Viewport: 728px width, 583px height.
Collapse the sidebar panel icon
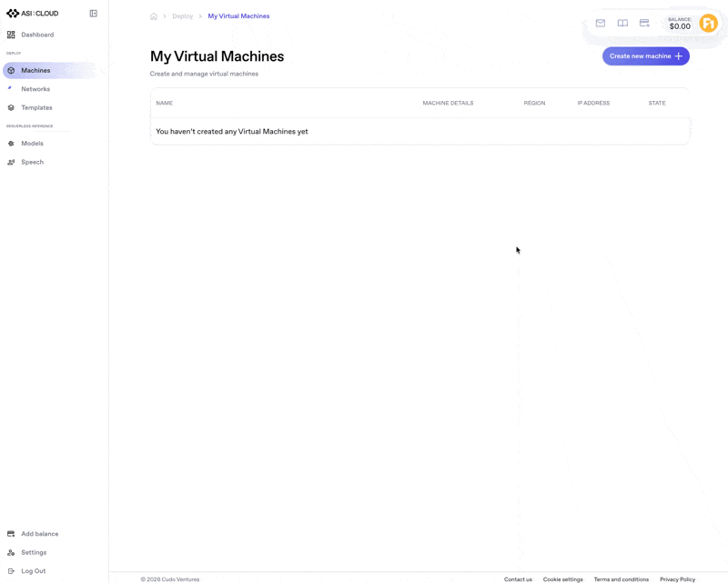tap(94, 14)
